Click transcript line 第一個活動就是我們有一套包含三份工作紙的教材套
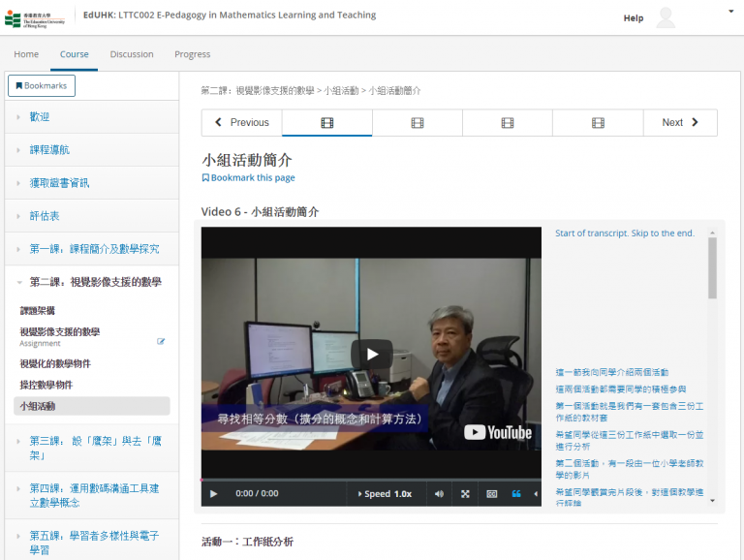The width and height of the screenshot is (744, 560). pos(629,412)
